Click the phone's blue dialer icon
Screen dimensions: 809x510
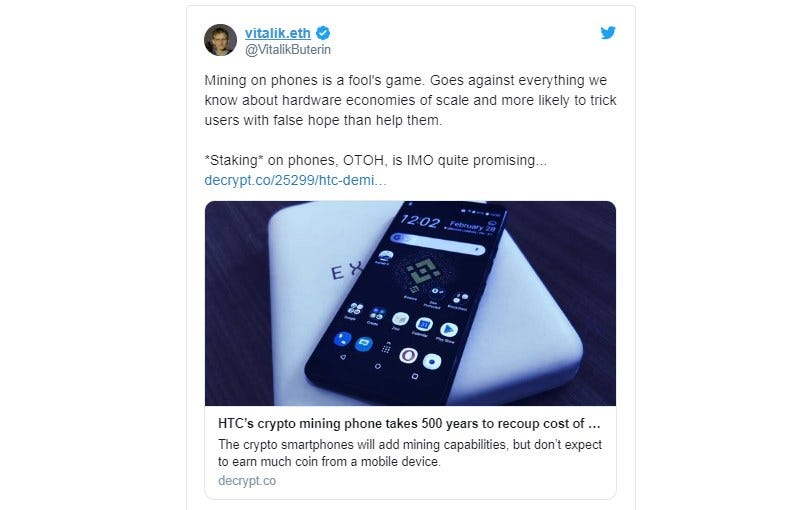pos(342,340)
